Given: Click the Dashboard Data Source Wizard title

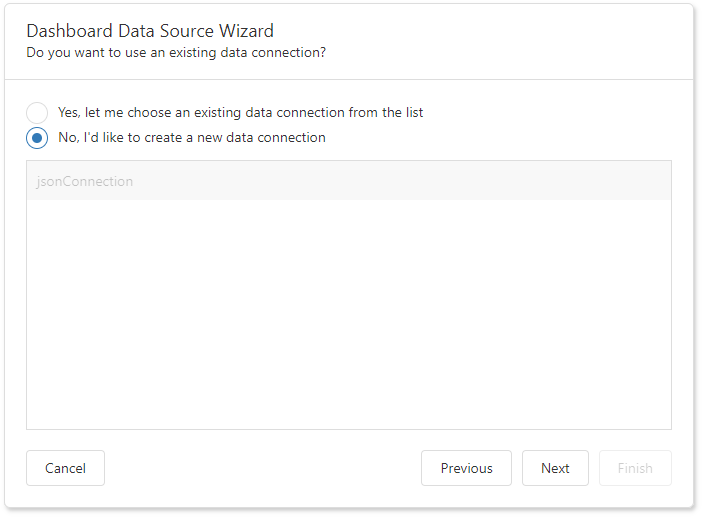Looking at the screenshot, I should [x=150, y=31].
